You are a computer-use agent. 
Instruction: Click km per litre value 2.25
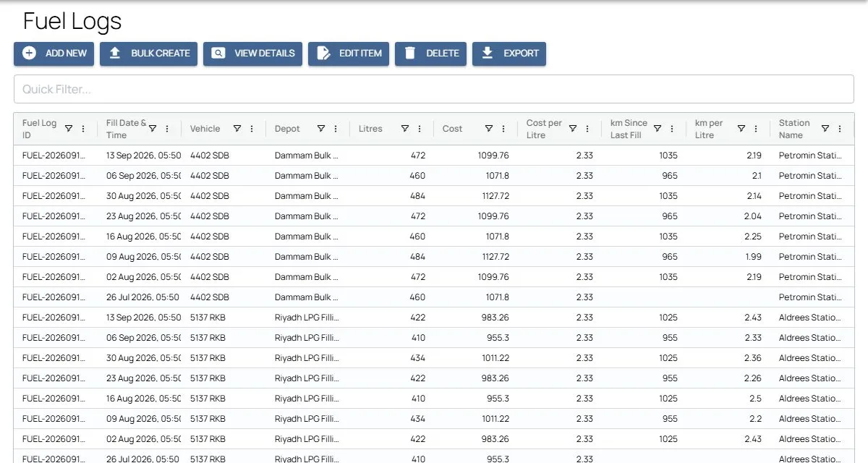coord(753,237)
